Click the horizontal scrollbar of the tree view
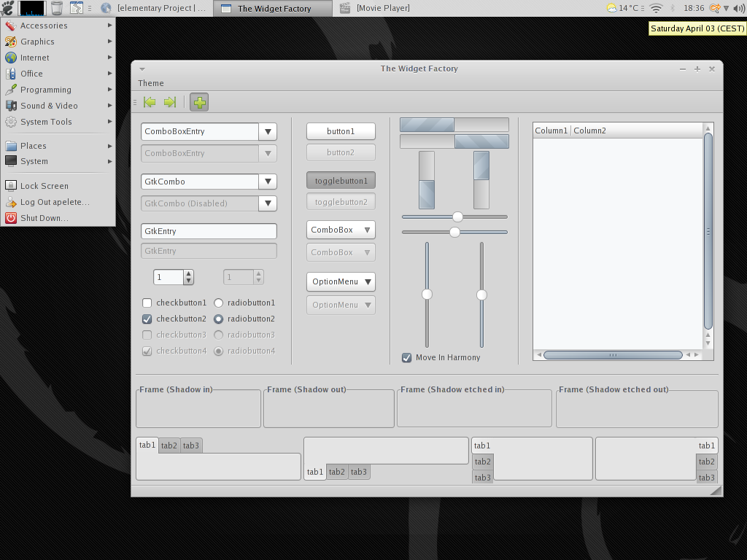Screen dimensions: 747x560 613,355
